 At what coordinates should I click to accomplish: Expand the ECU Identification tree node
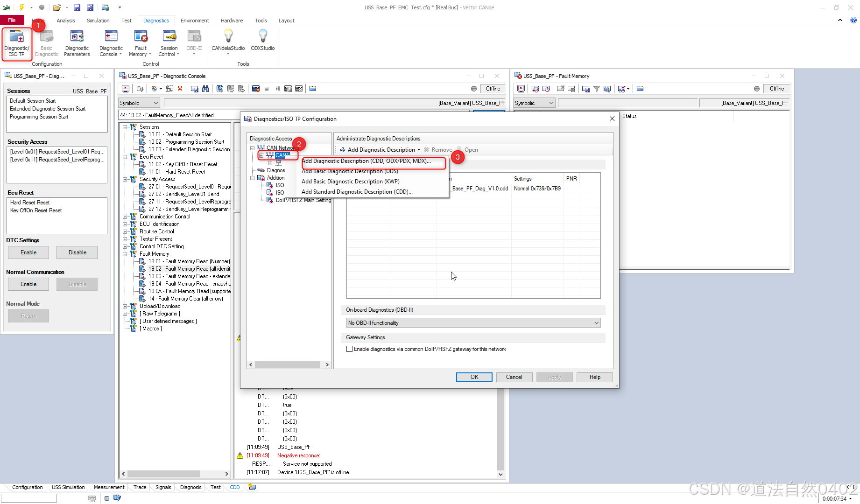(125, 224)
